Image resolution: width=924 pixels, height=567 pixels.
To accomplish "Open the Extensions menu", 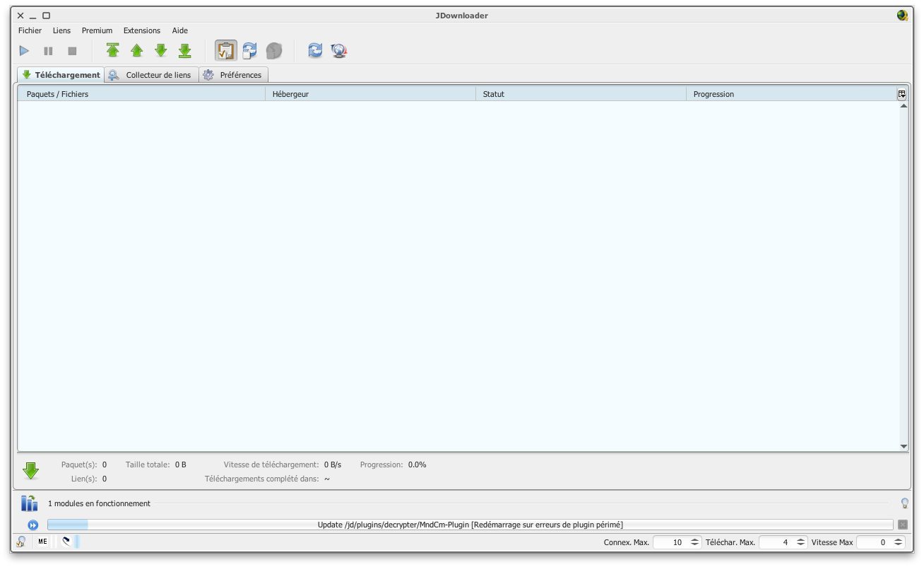I will click(142, 30).
